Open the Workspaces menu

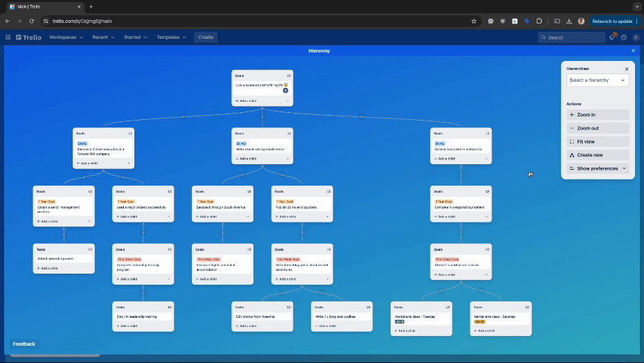[66, 37]
